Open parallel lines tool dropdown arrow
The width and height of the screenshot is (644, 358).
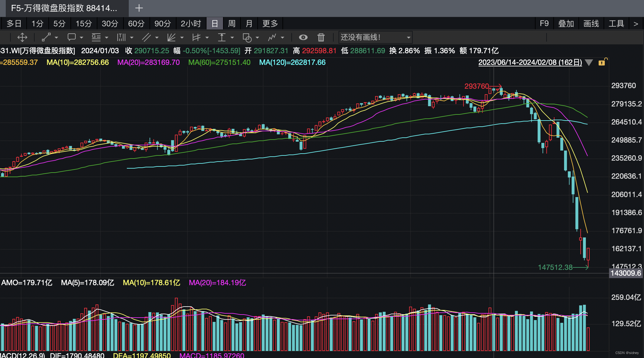[x=157, y=38]
